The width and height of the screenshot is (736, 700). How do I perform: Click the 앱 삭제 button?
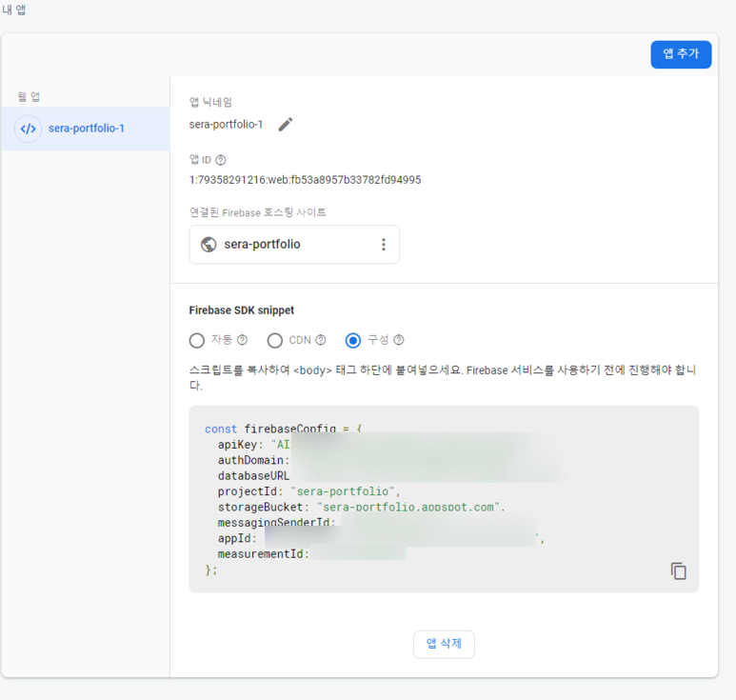pyautogui.click(x=444, y=644)
